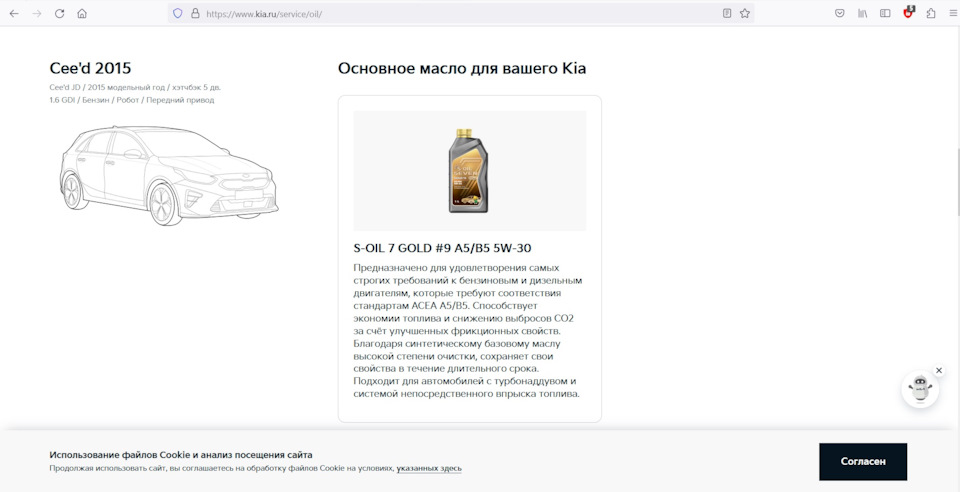Save page to Pocket
Viewport: 960px width, 492px height.
[x=840, y=13]
